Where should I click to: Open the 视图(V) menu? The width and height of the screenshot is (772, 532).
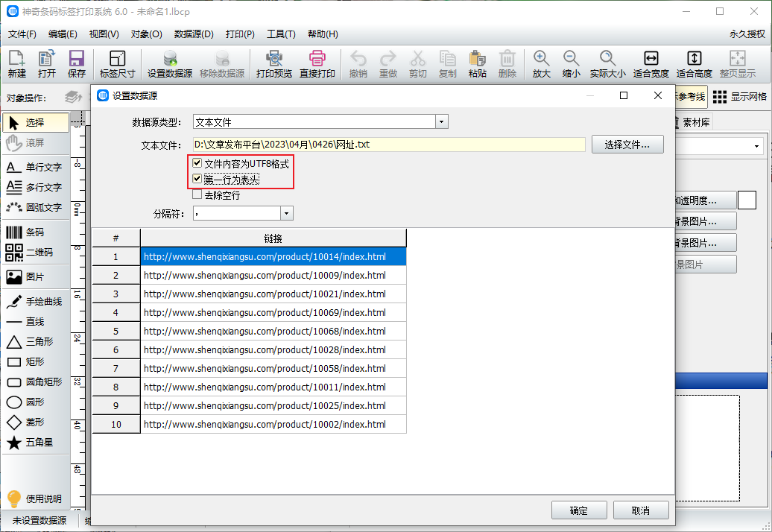point(104,34)
